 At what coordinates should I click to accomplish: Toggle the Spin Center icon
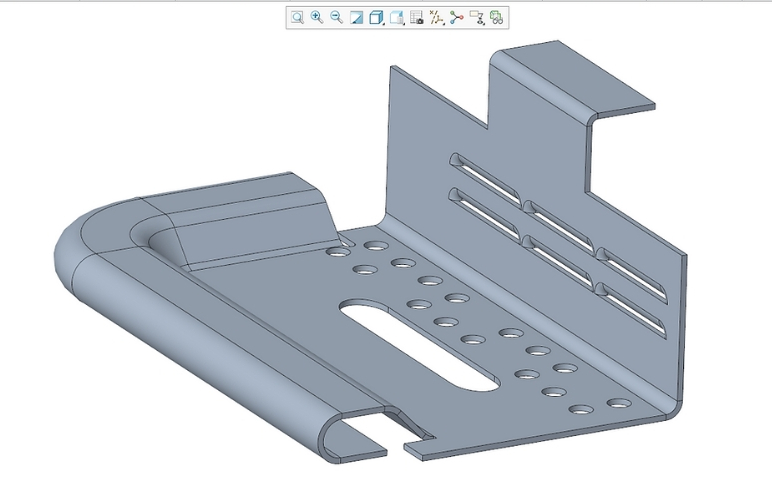456,18
